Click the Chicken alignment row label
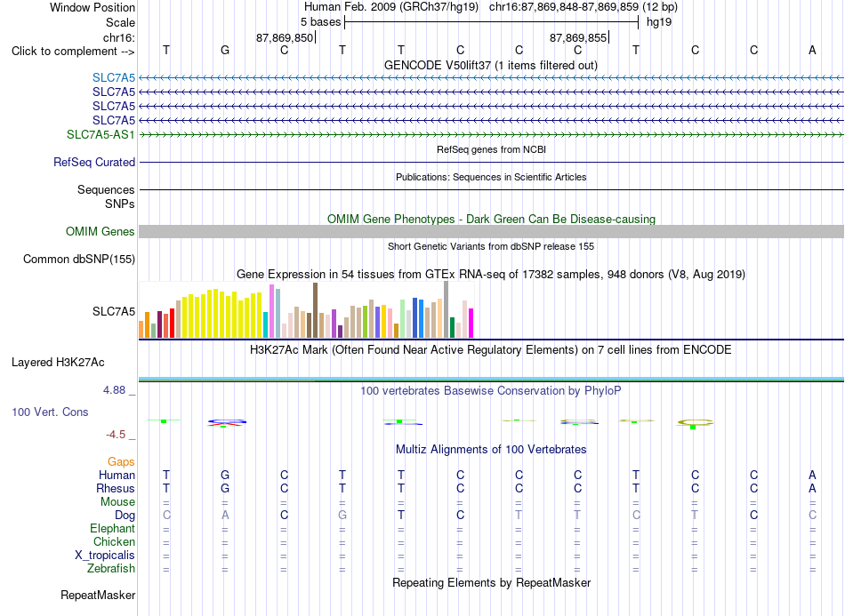Image resolution: width=845 pixels, height=616 pixels. point(114,541)
